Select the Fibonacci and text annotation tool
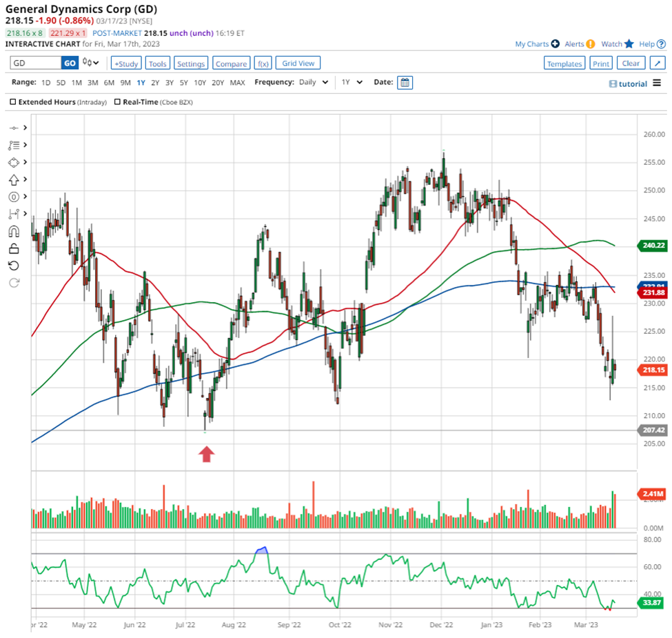Screen dimensions: 672x638 pos(14,146)
